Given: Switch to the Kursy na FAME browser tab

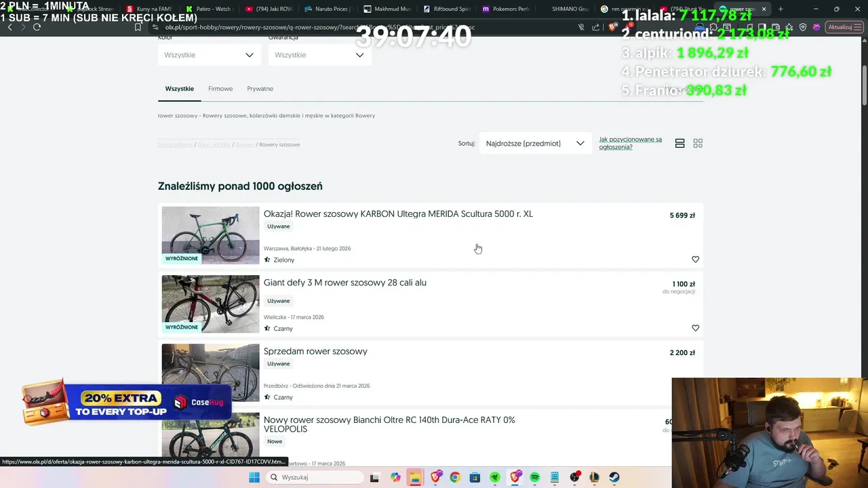Looking at the screenshot, I should (149, 9).
